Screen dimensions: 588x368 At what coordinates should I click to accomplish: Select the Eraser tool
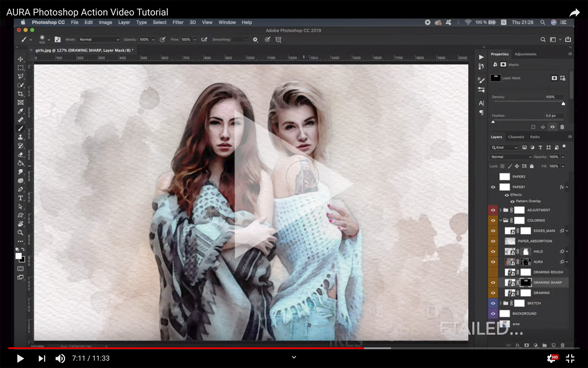(x=21, y=155)
